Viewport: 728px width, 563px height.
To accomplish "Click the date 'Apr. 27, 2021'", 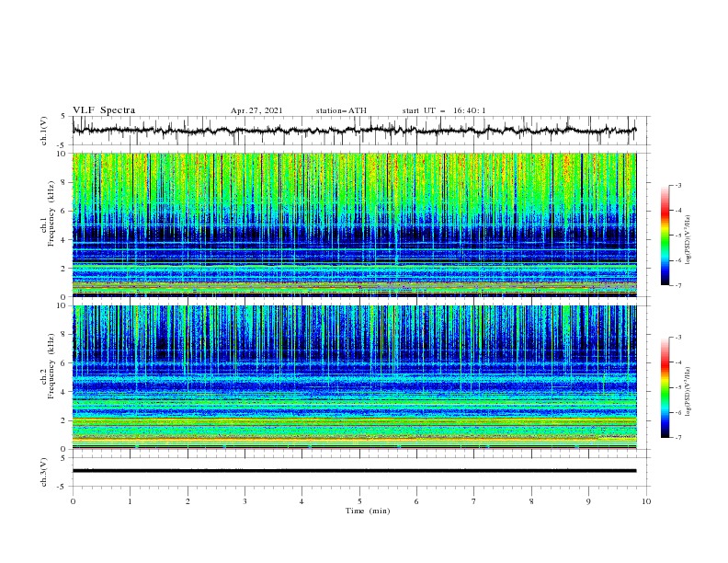I will point(256,110).
